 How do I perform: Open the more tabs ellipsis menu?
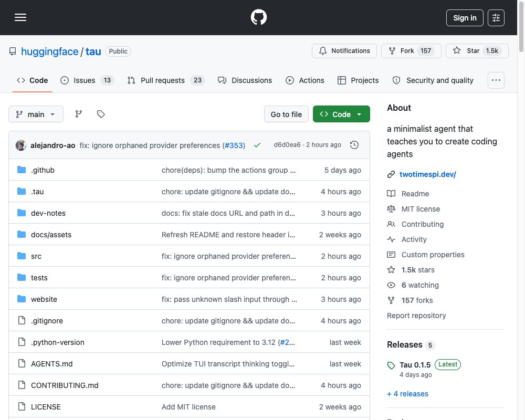(496, 80)
